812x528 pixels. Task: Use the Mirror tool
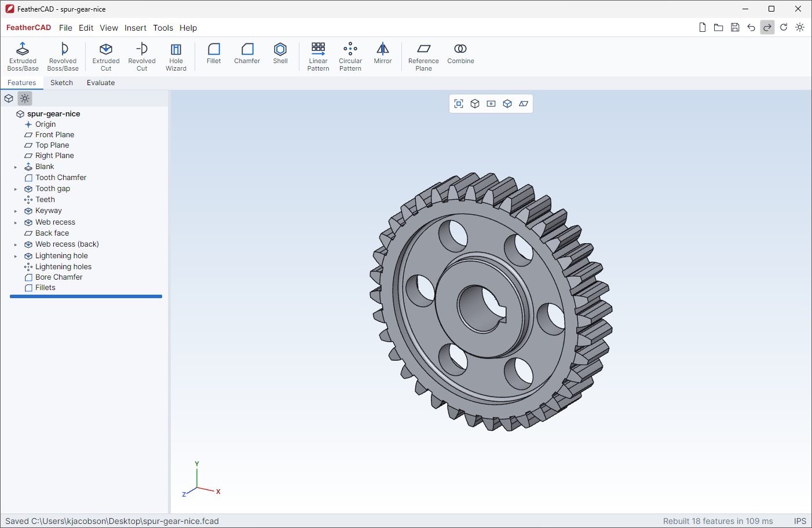pos(383,53)
